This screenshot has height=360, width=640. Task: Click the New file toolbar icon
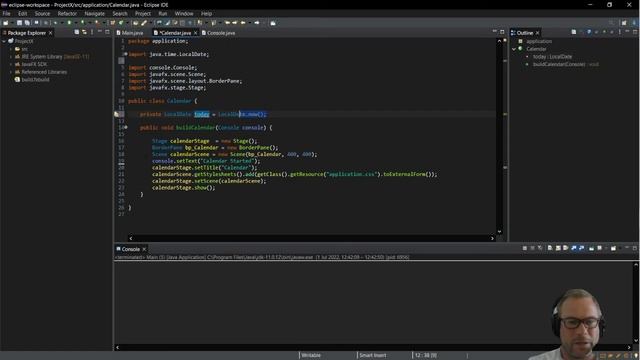[x=6, y=23]
